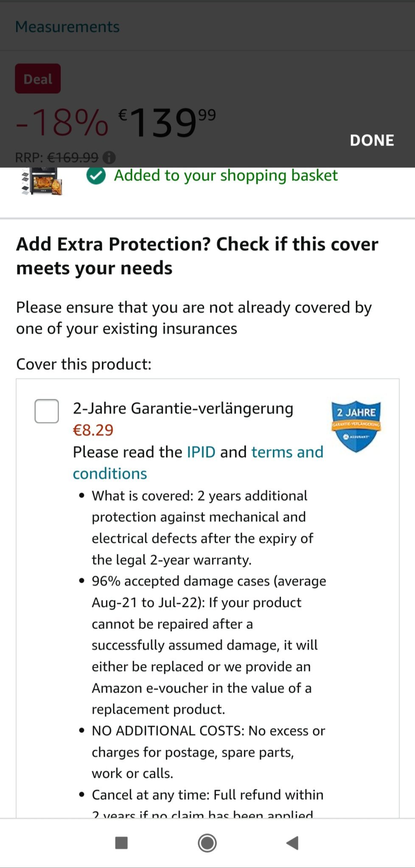Viewport: 415px width, 868px height.
Task: Open the IPID document link
Action: coord(201,452)
